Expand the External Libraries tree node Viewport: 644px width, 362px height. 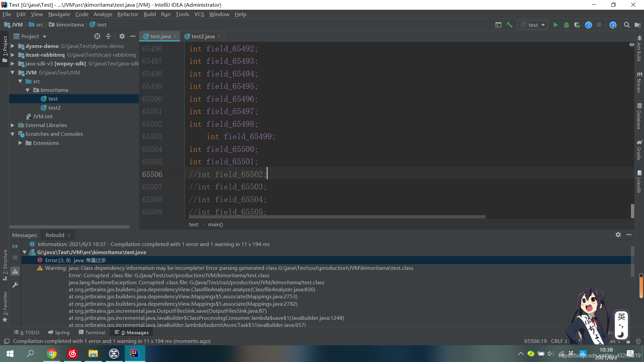point(12,125)
